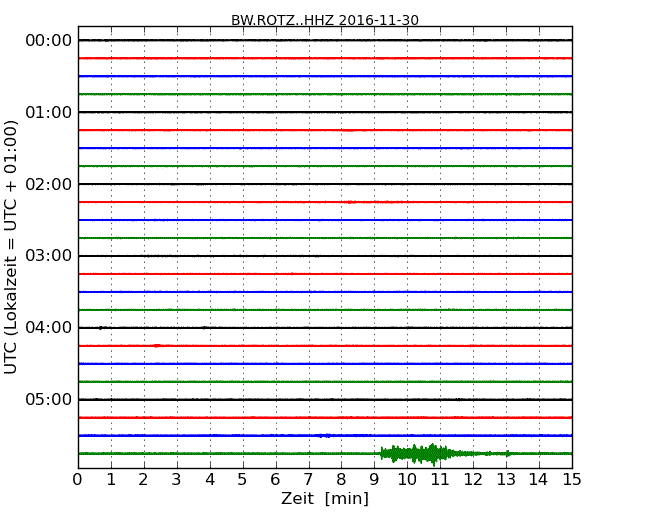650x520 pixels.
Task: Click the small red blip on the 04:15 trace
Action: [x=157, y=345]
